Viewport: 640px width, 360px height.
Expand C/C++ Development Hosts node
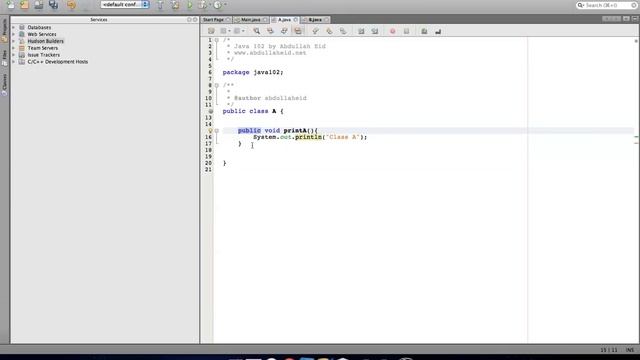coord(13,62)
